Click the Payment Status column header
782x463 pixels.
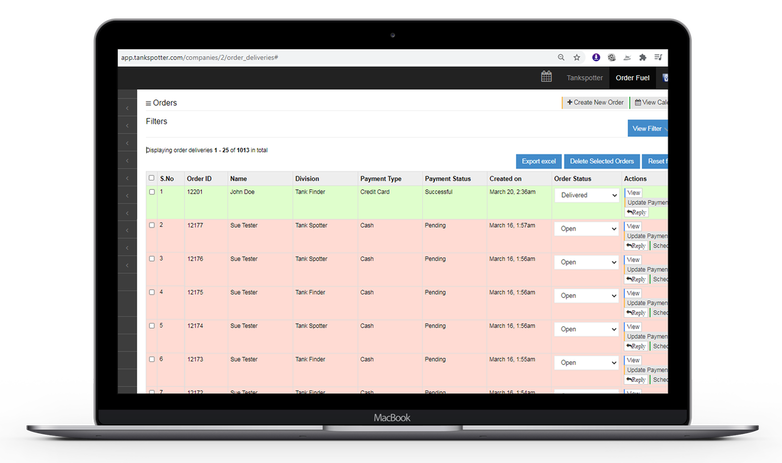coord(448,179)
